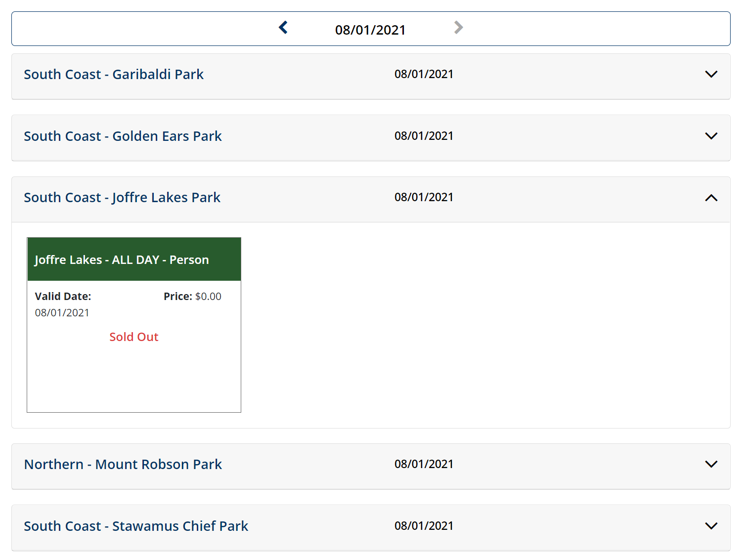Viewport: 741px width, 560px height.
Task: Click Stawamus Chief Park row date
Action: 424,526
